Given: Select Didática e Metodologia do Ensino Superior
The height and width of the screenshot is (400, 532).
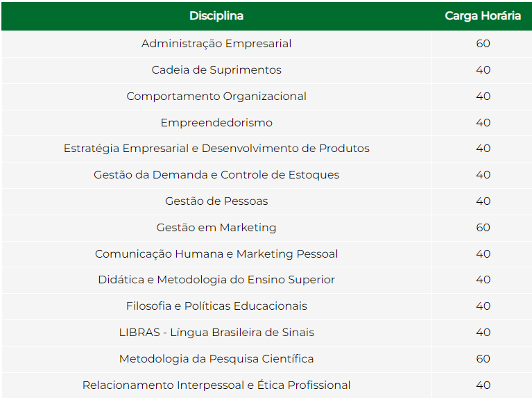Looking at the screenshot, I should click(216, 280).
